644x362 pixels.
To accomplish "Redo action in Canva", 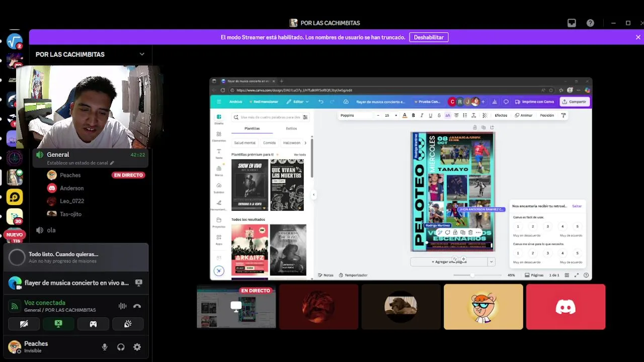I will [x=332, y=102].
